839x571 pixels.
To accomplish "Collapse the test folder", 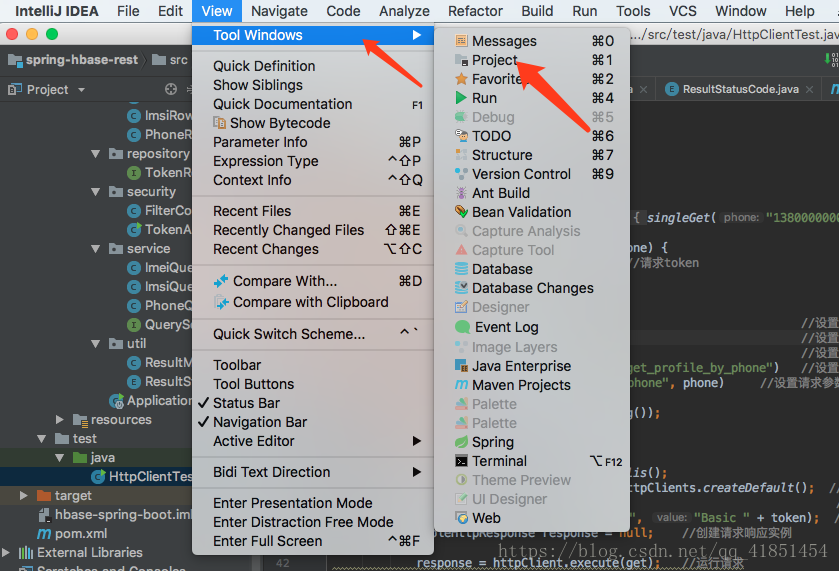I will tap(42, 438).
